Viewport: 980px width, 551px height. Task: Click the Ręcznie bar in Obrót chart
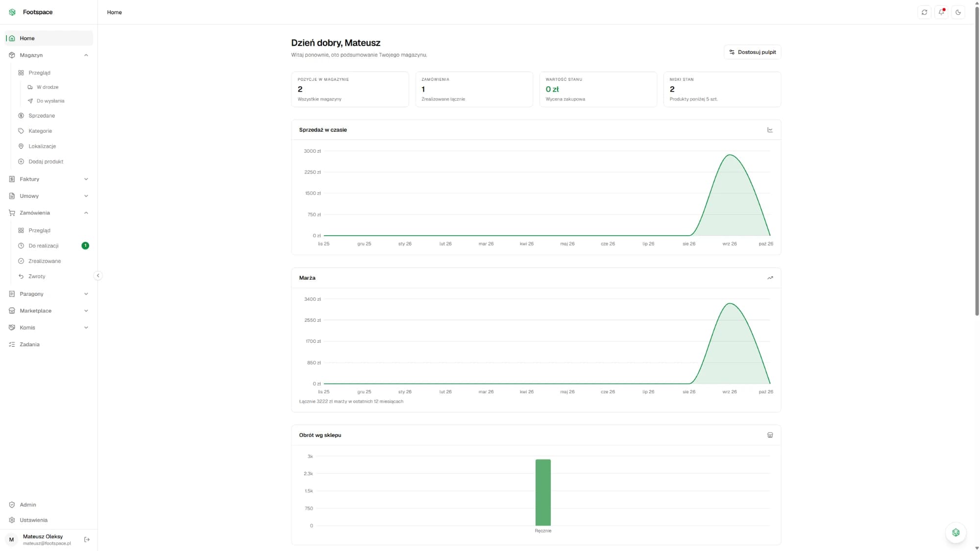coord(543,492)
